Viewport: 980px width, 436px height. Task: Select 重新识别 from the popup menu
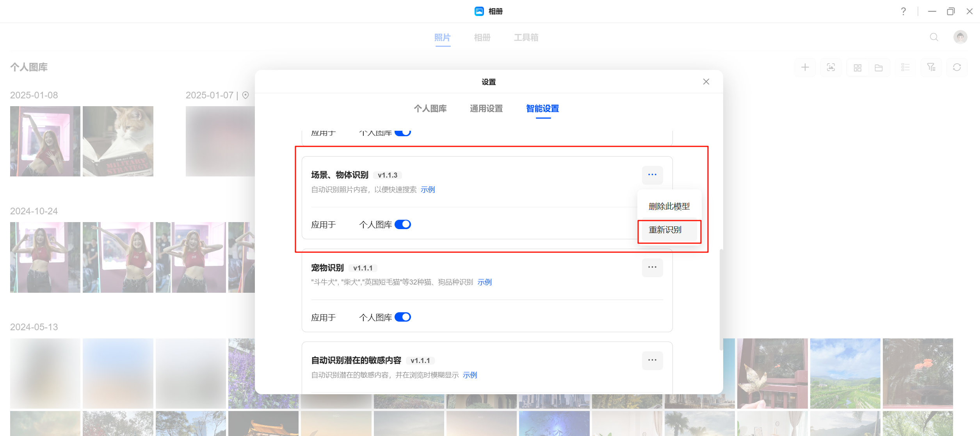[x=669, y=230]
